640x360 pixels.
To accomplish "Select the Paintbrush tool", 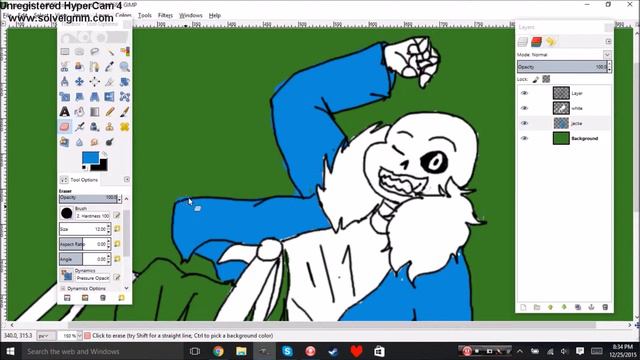I will coord(124,111).
